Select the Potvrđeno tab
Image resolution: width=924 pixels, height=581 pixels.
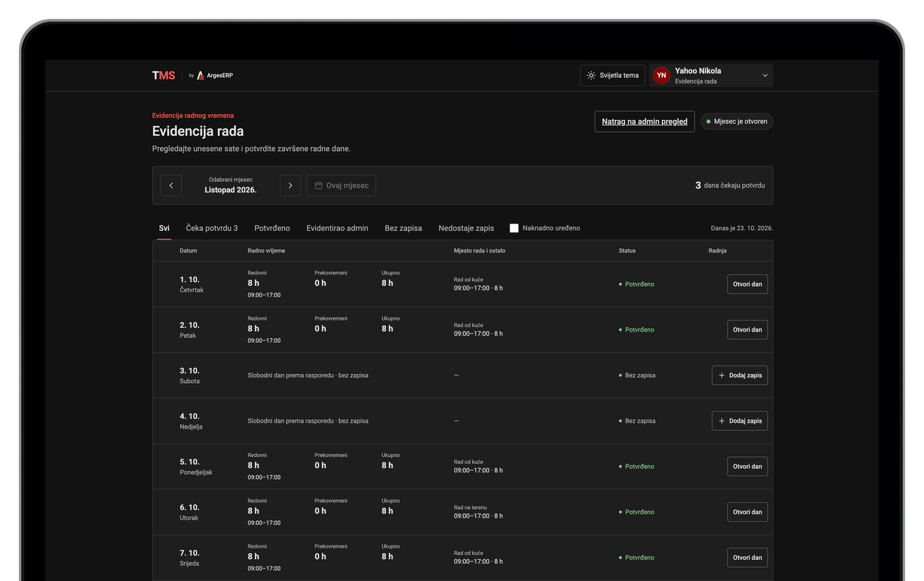(x=272, y=228)
